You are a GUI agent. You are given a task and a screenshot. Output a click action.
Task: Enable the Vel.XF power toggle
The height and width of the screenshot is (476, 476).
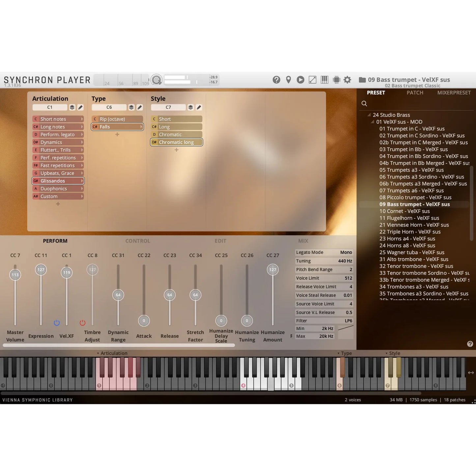point(56,323)
